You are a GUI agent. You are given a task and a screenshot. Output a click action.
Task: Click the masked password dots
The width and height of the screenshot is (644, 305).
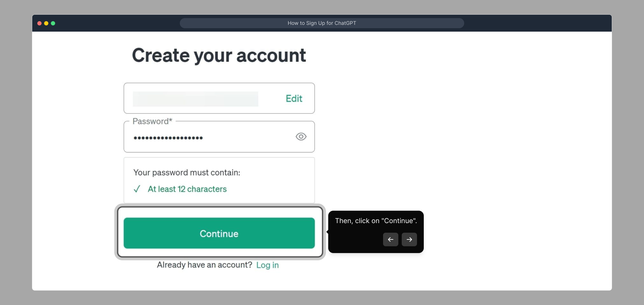click(x=168, y=138)
